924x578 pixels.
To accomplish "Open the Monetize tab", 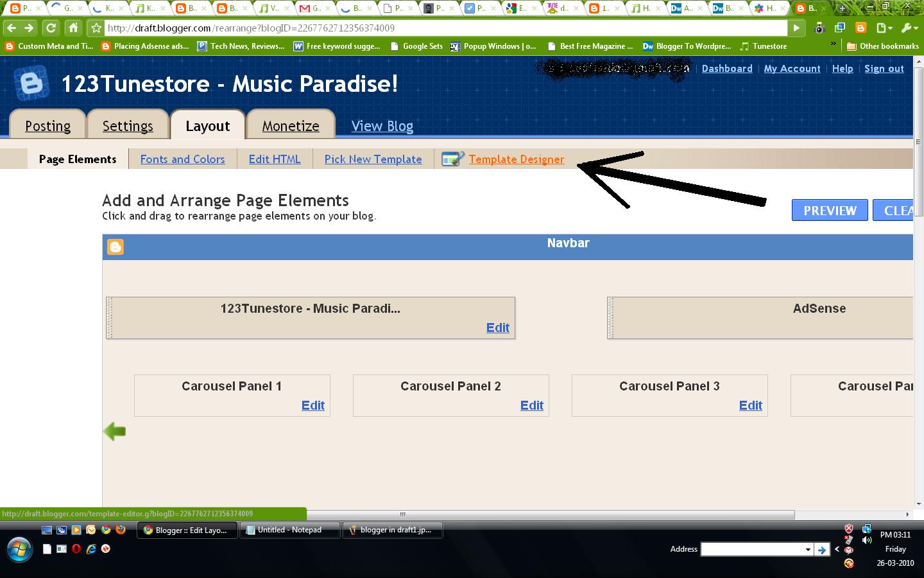I will coord(291,126).
